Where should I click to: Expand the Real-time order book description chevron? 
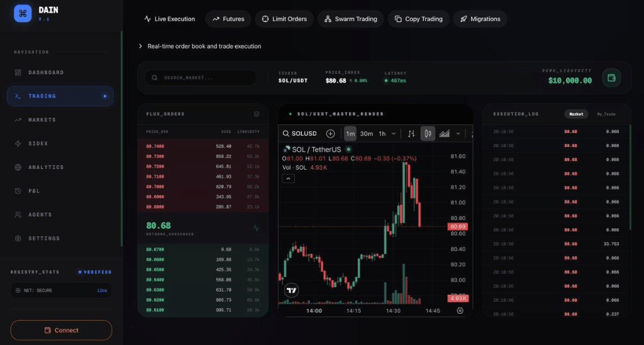(x=140, y=47)
